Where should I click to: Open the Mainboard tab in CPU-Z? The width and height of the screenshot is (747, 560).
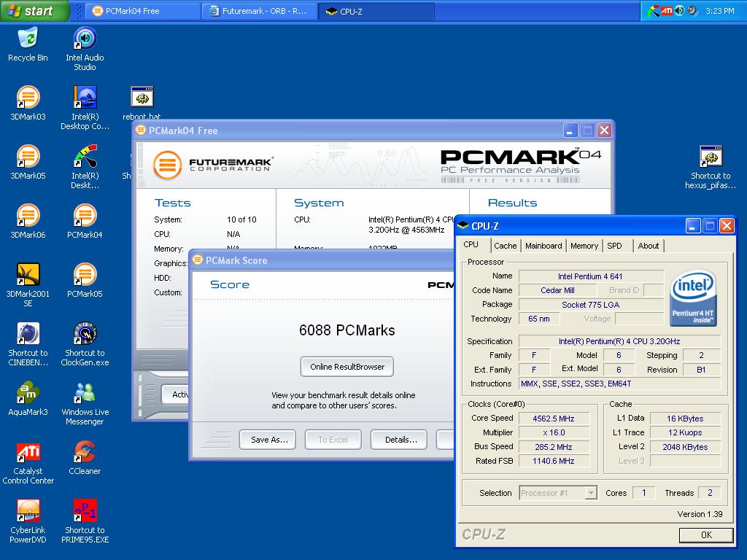tap(543, 246)
